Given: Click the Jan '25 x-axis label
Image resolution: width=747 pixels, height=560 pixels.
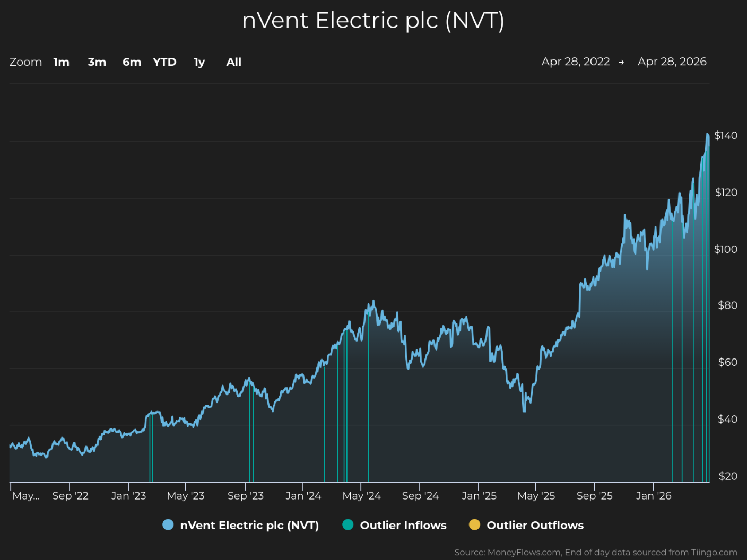Looking at the screenshot, I should pyautogui.click(x=479, y=496).
